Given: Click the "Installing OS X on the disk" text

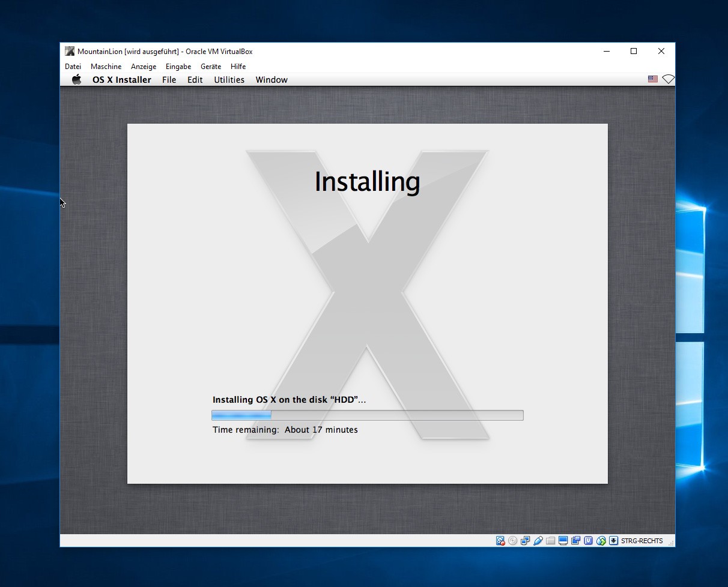Looking at the screenshot, I should click(290, 400).
